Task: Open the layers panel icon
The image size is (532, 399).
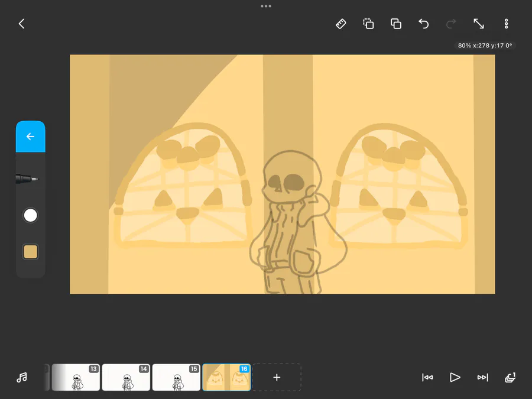Action: pos(510,377)
